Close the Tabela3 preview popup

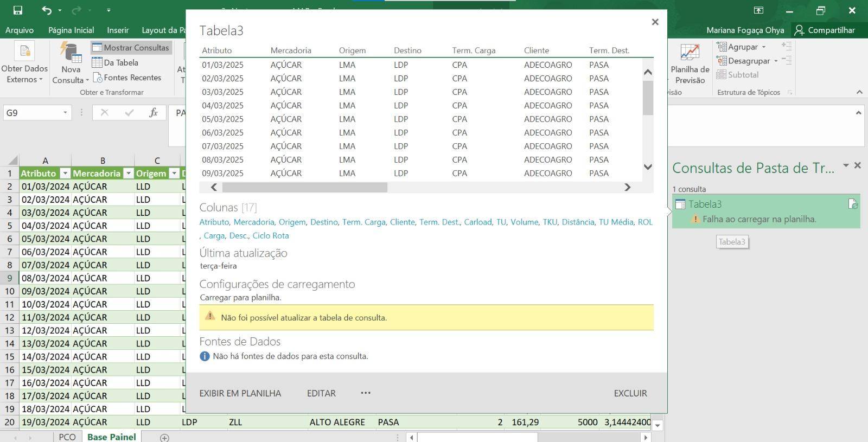click(655, 22)
